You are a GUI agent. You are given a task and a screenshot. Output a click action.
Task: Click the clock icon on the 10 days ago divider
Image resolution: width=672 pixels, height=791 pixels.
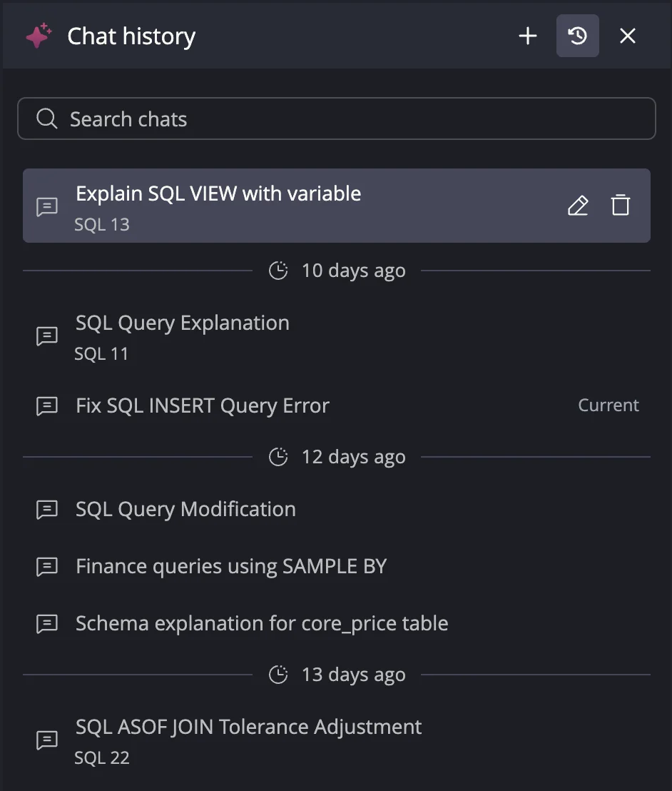278,270
